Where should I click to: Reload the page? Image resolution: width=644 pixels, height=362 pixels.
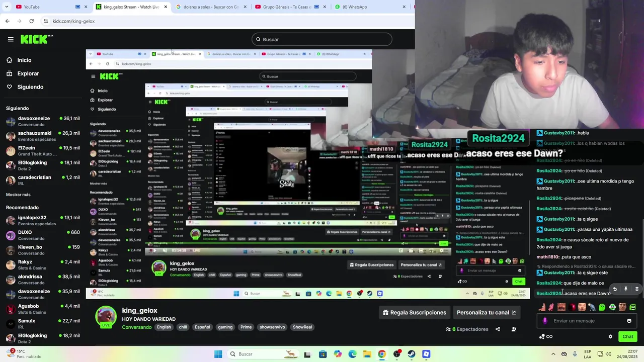(32, 21)
